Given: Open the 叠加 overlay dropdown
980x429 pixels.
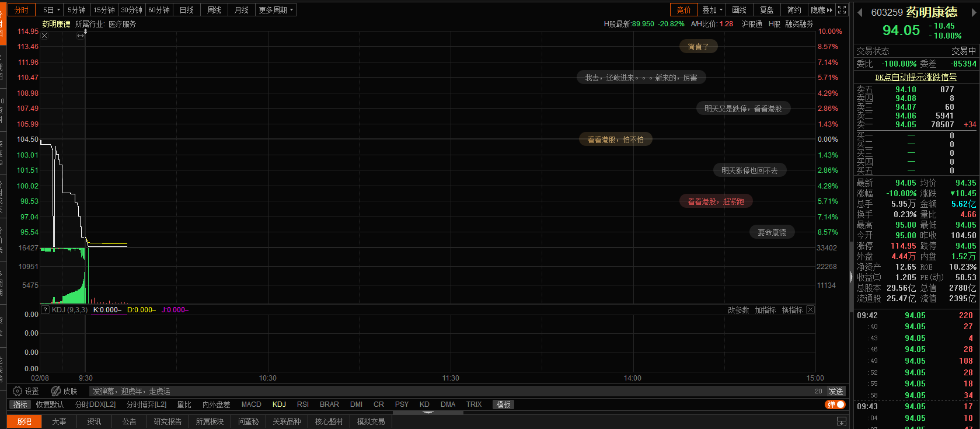Looking at the screenshot, I should coord(712,10).
